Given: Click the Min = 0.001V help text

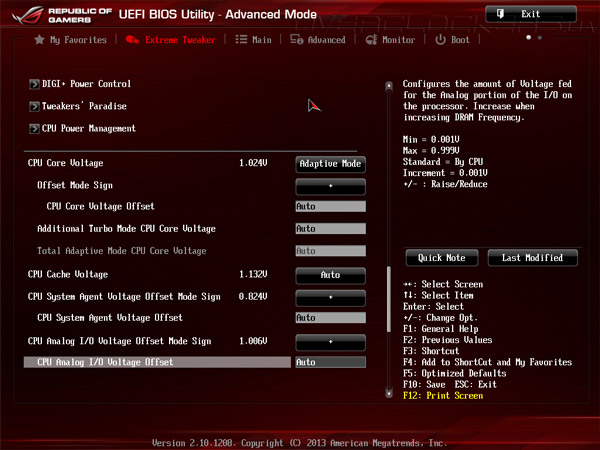Looking at the screenshot, I should click(x=431, y=140).
